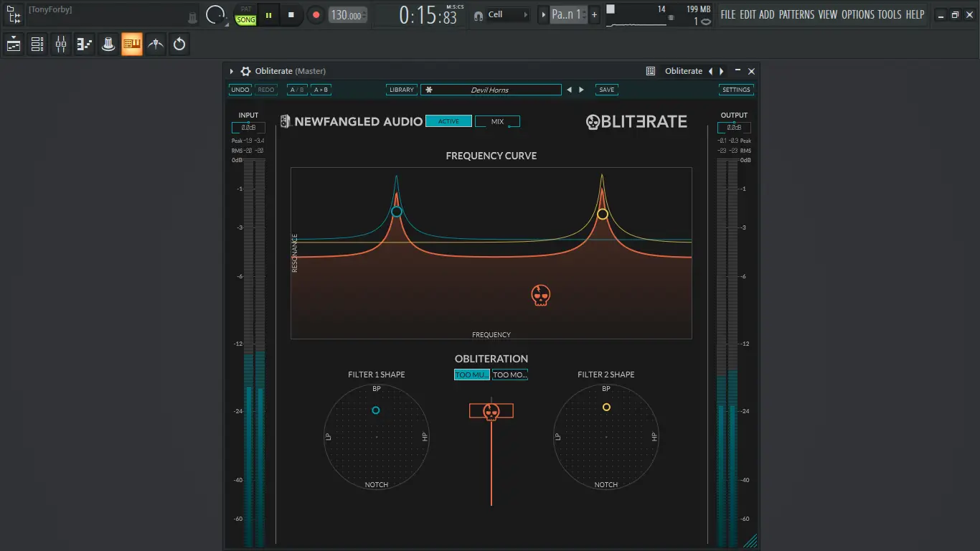Select next preset arrow in plugin title bar

coord(722,71)
